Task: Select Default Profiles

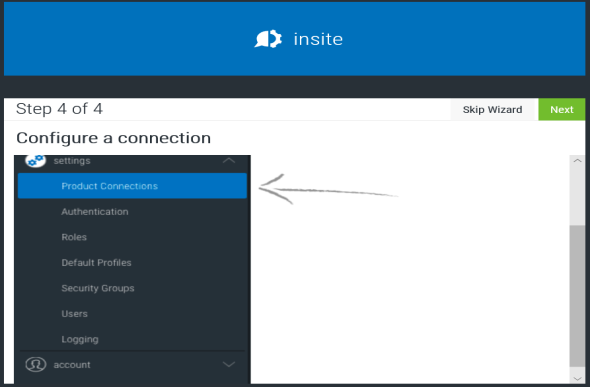Action: tap(96, 263)
